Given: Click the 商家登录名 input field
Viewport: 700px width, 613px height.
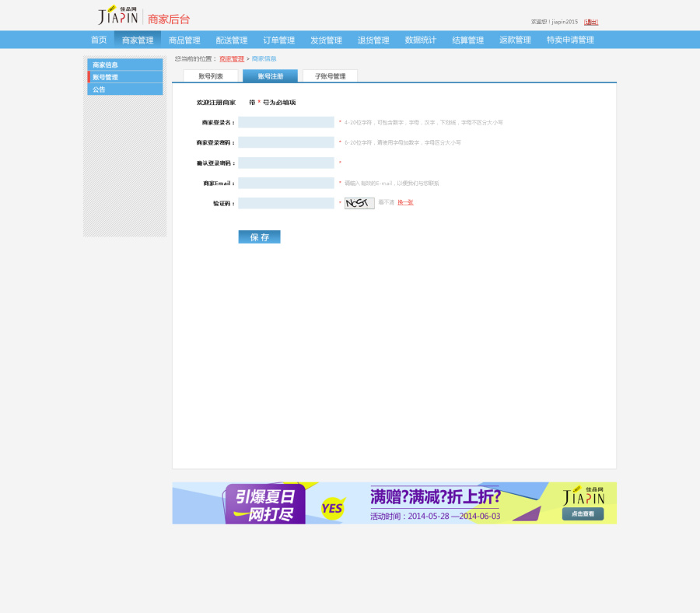Looking at the screenshot, I should point(285,122).
